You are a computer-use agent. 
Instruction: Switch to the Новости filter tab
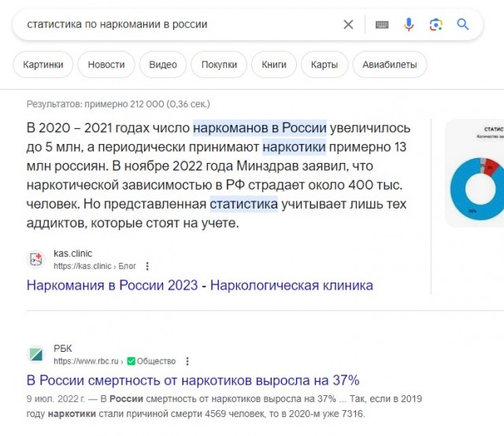106,65
